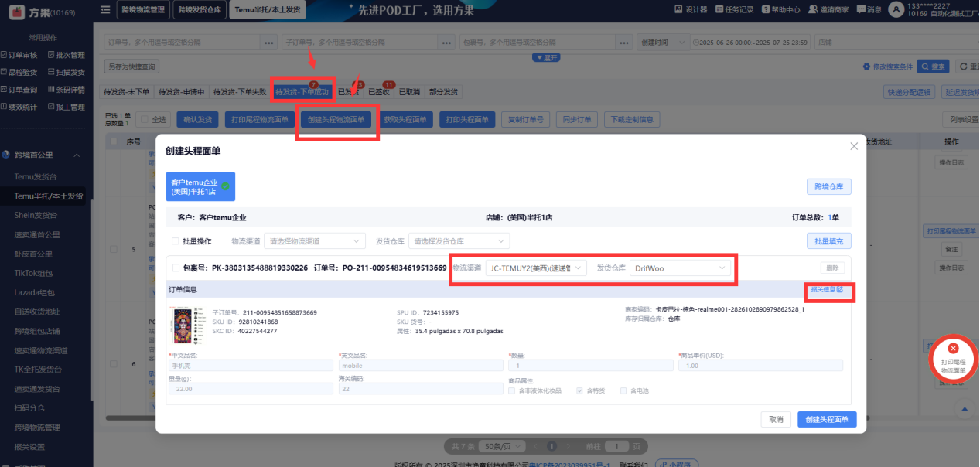Open 邀请商家 invite merchants in the top bar

click(x=828, y=10)
